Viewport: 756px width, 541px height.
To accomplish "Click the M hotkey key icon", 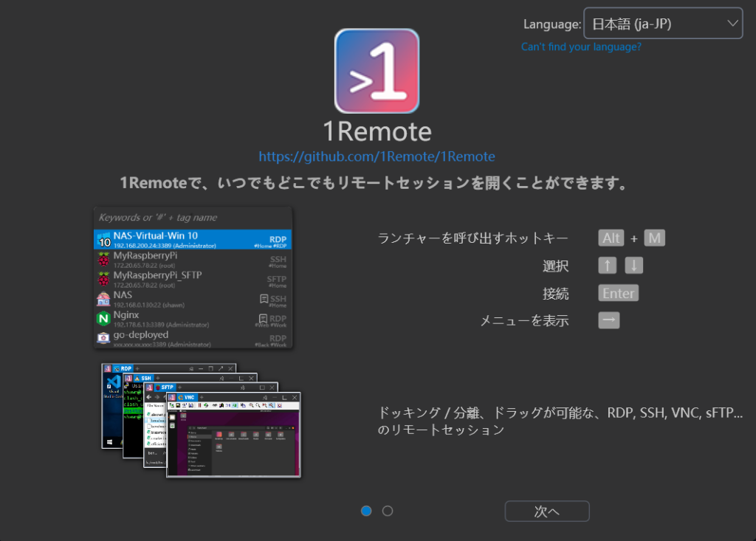I will [654, 238].
